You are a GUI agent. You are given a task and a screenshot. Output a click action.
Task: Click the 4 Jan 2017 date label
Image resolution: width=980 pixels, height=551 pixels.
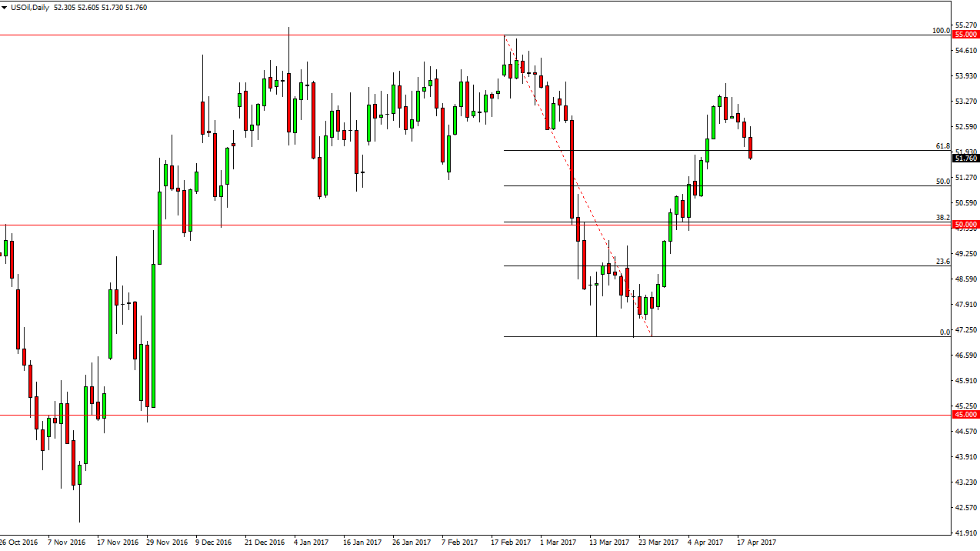312,543
